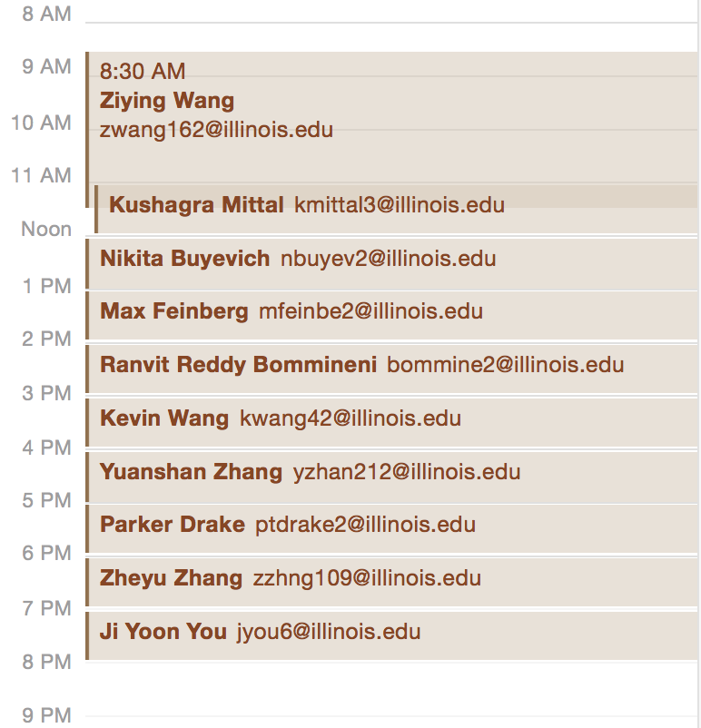The width and height of the screenshot is (701, 728).
Task: Click the jyou6@illinois.edu email address
Action: [x=329, y=632]
